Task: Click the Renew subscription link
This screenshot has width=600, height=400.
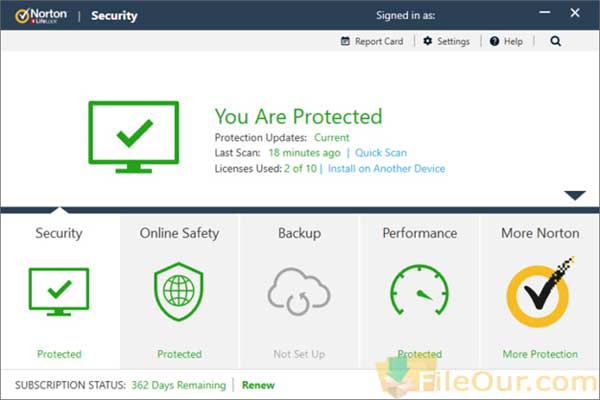Action: pos(258,385)
